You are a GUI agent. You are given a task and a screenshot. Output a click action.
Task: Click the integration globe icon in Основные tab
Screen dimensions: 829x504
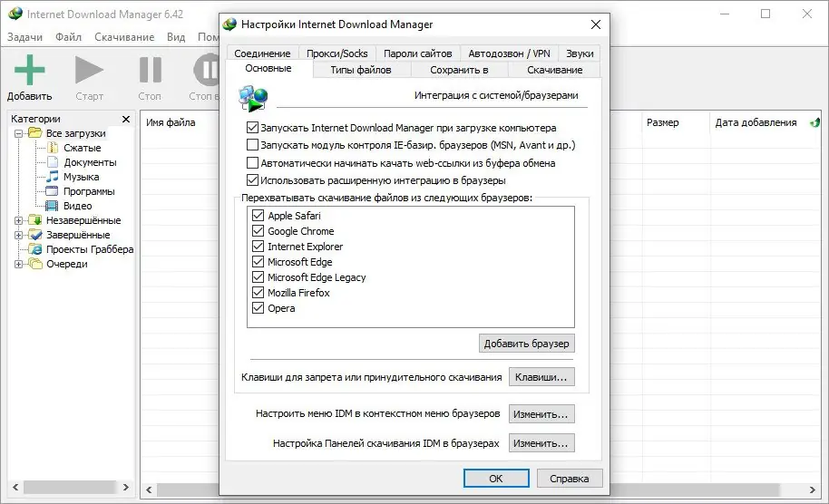(x=253, y=98)
